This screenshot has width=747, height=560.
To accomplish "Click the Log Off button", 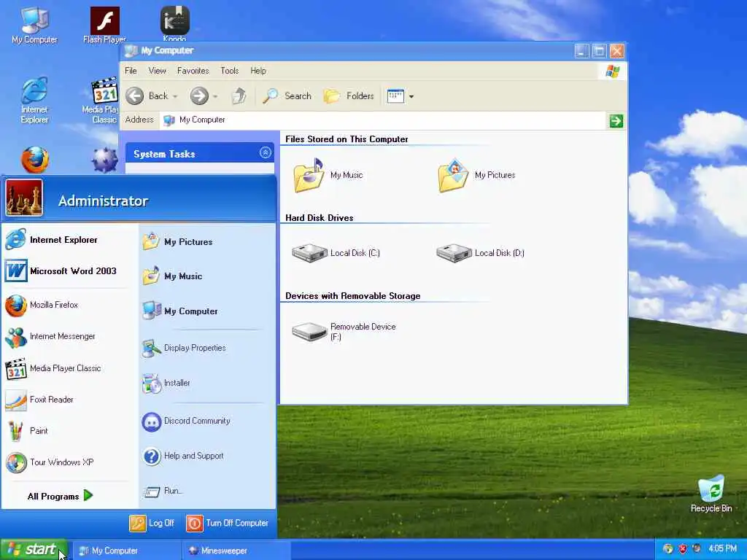I will 152,523.
